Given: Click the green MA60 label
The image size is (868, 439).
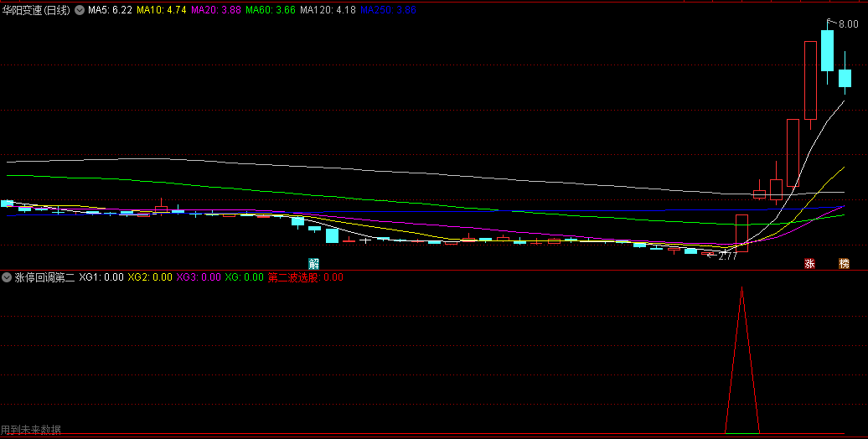Looking at the screenshot, I should coord(270,11).
